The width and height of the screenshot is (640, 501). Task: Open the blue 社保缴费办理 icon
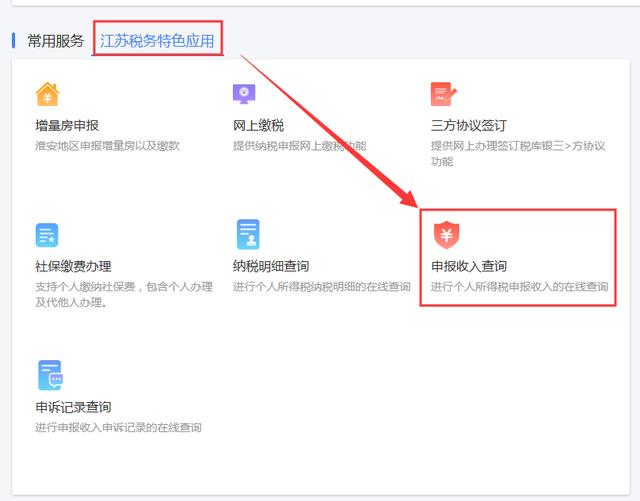tap(47, 235)
